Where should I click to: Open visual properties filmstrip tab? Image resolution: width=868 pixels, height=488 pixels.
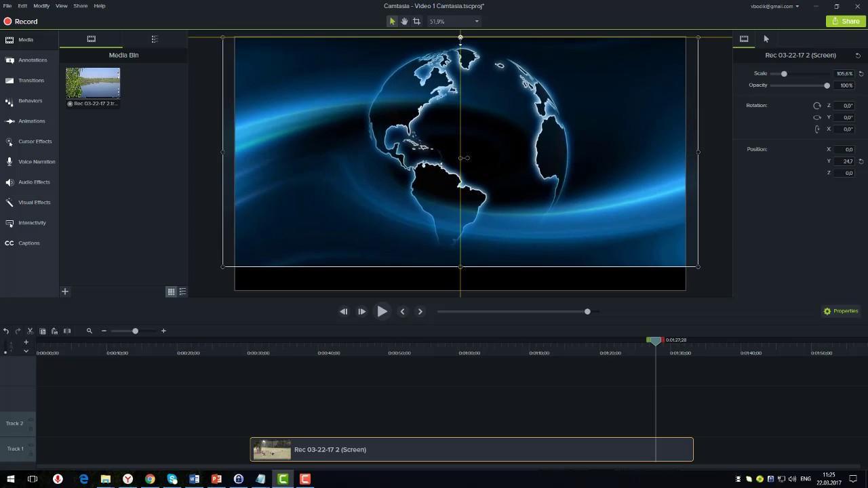[x=744, y=39]
